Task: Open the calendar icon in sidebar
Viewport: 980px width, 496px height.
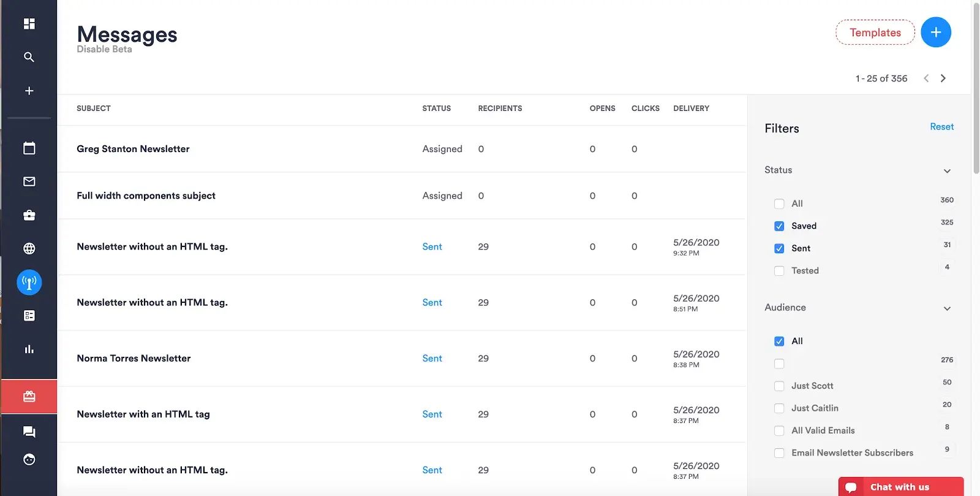Action: pyautogui.click(x=29, y=148)
